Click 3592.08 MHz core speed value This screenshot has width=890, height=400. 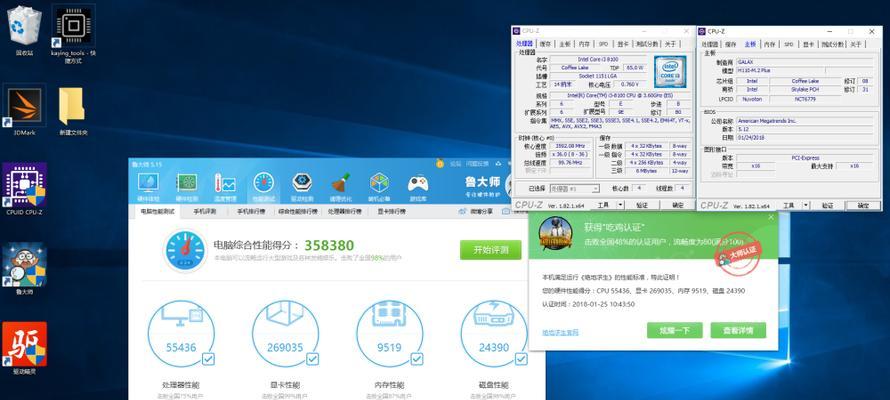pos(572,146)
